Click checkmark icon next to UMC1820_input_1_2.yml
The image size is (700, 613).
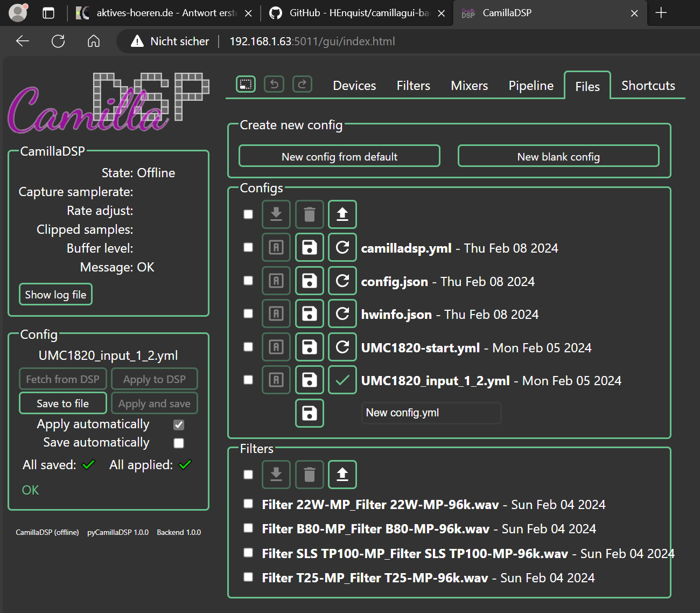(342, 380)
